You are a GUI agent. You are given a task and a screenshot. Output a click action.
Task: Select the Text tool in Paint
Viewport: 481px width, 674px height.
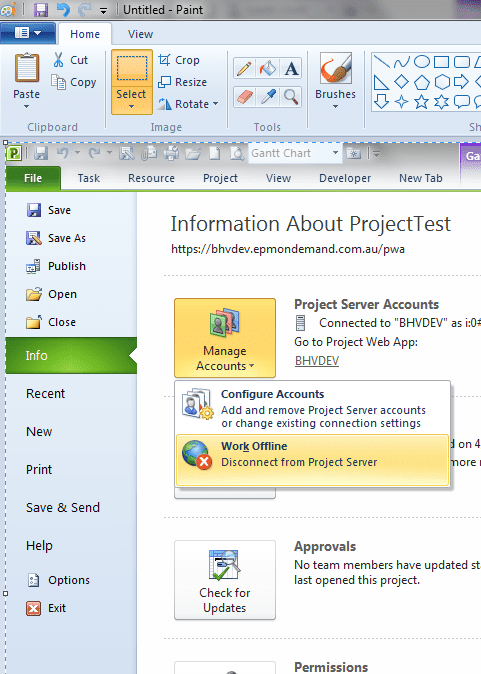click(291, 68)
